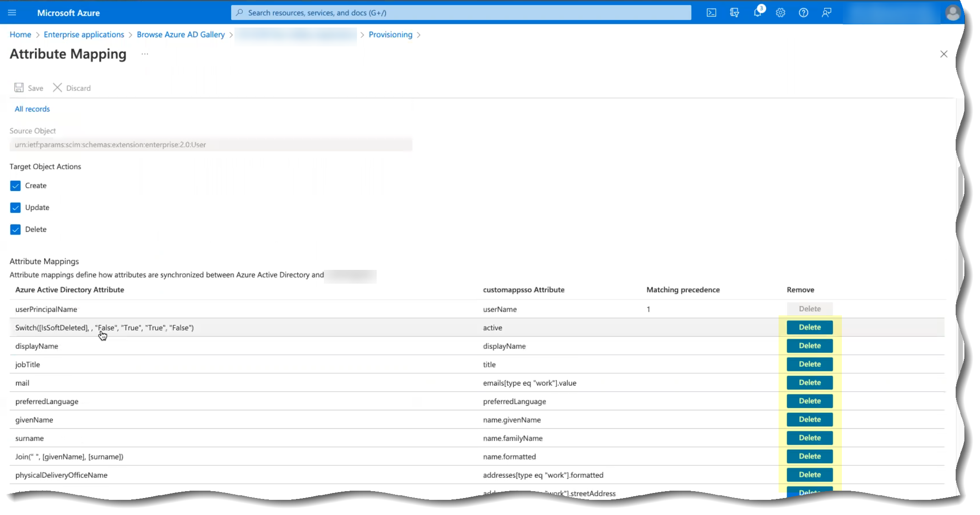Click Browse Azure AD Gallery breadcrumb
Image resolution: width=980 pixels, height=515 pixels.
pyautogui.click(x=181, y=35)
